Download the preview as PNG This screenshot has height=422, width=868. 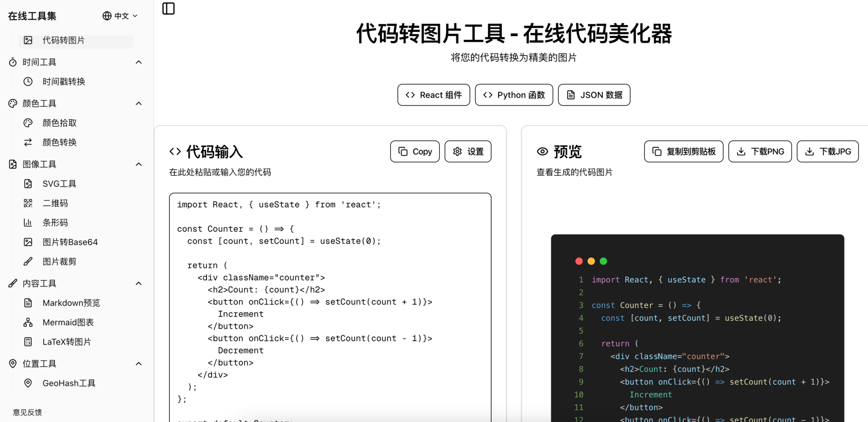coord(759,151)
